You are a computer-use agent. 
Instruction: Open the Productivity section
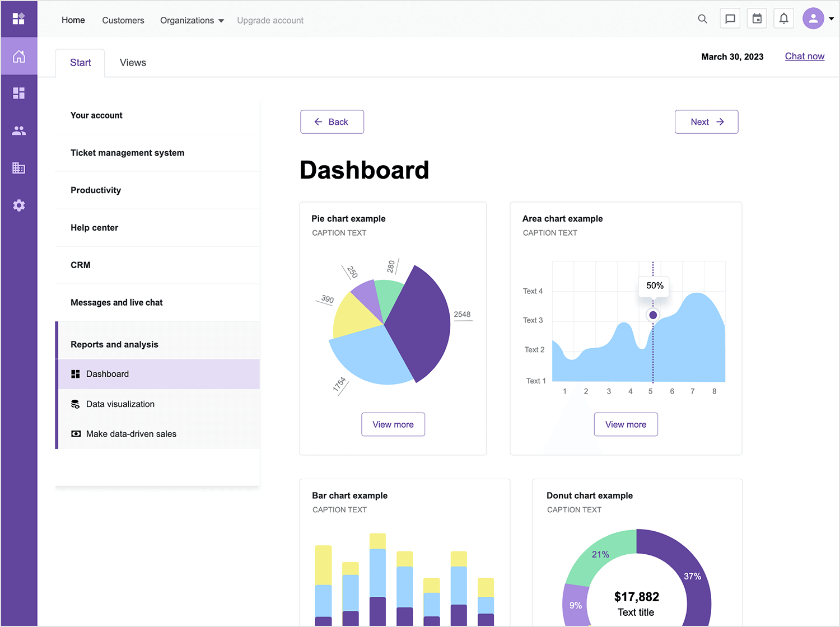tap(158, 190)
